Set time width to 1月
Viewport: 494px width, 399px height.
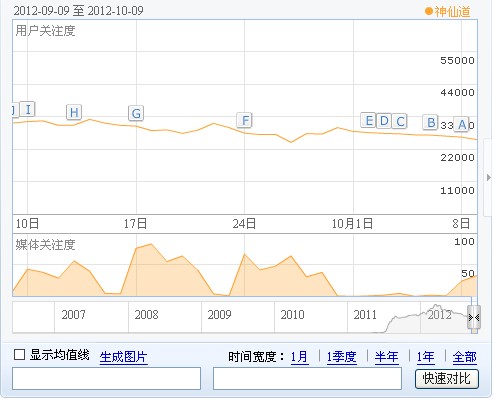[299, 357]
